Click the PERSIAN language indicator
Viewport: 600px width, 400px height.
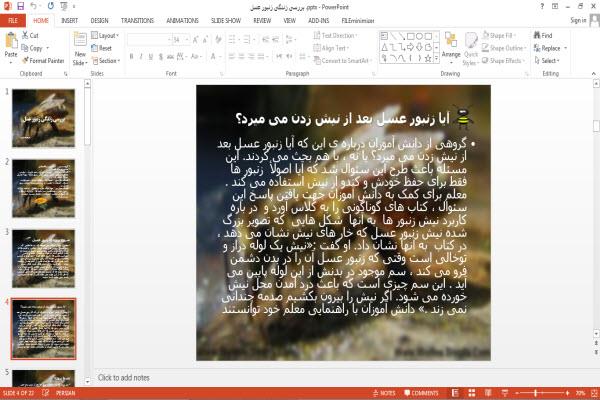click(x=66, y=393)
